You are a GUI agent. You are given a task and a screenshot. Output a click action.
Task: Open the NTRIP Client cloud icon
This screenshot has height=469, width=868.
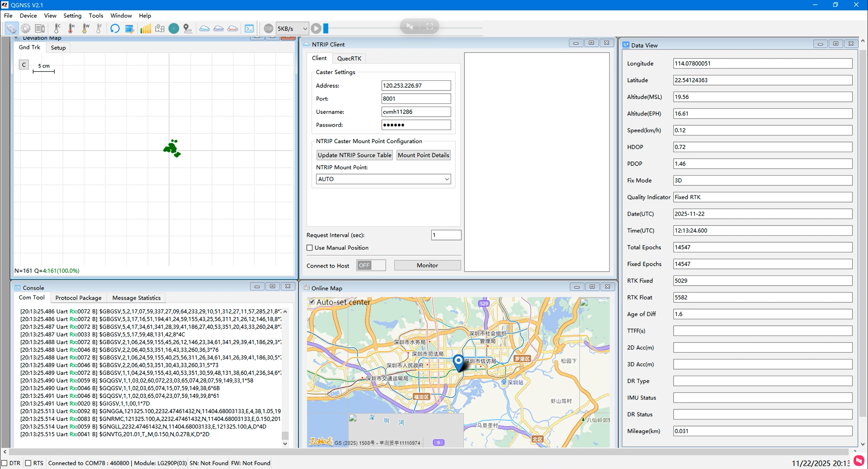pos(204,28)
